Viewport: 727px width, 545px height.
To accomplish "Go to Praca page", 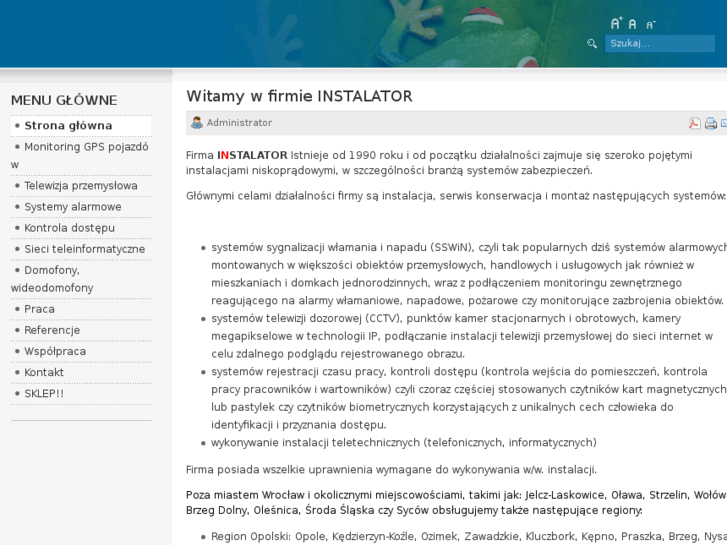I will click(x=81, y=309).
